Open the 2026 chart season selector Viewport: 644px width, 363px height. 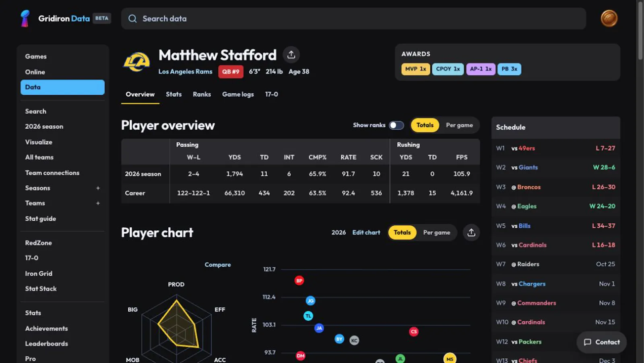click(339, 232)
